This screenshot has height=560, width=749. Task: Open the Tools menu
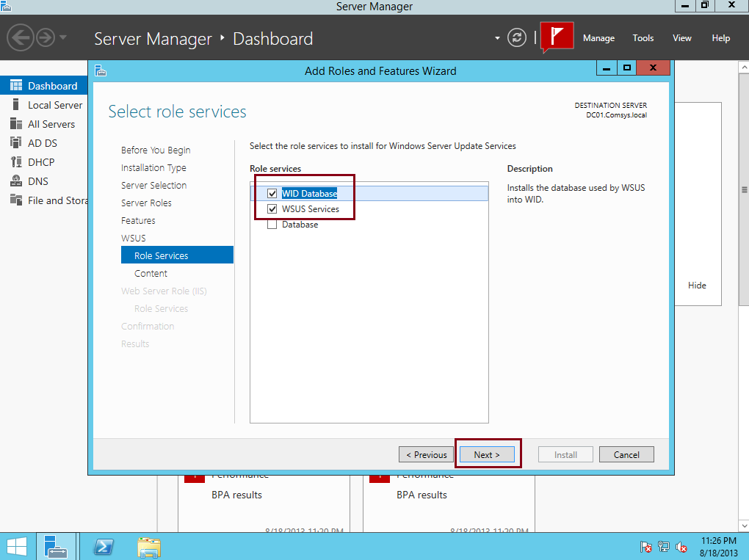[643, 38]
